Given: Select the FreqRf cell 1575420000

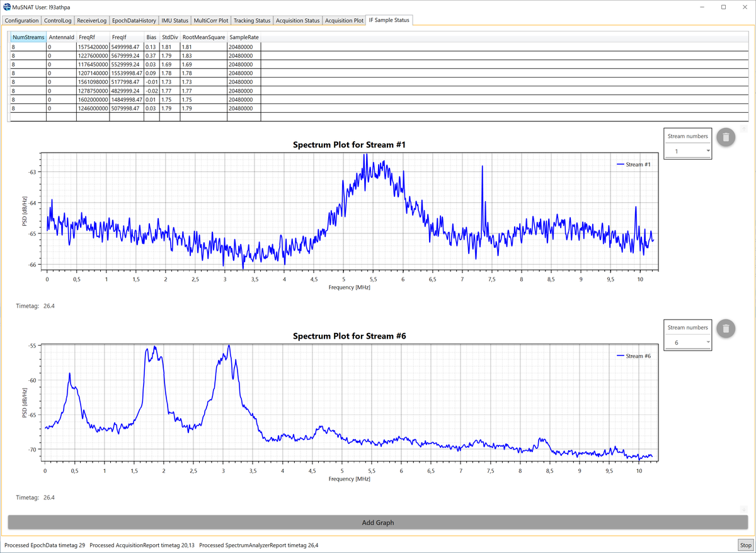Looking at the screenshot, I should tap(93, 47).
